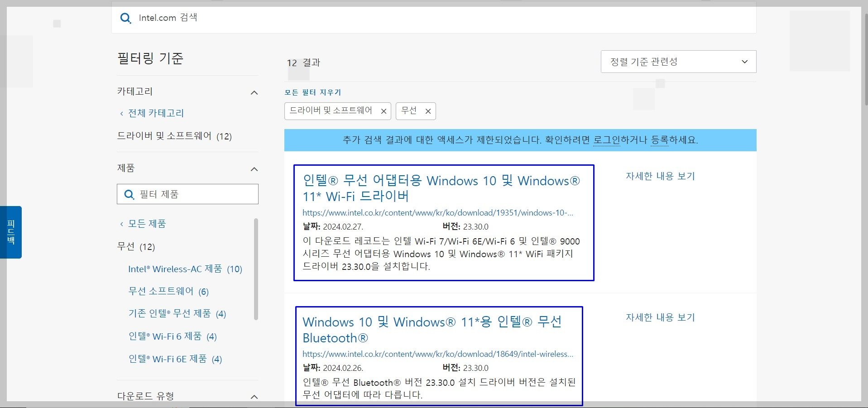Viewport: 868px width, 408px height.
Task: Go back to 모든 제품
Action: (143, 224)
